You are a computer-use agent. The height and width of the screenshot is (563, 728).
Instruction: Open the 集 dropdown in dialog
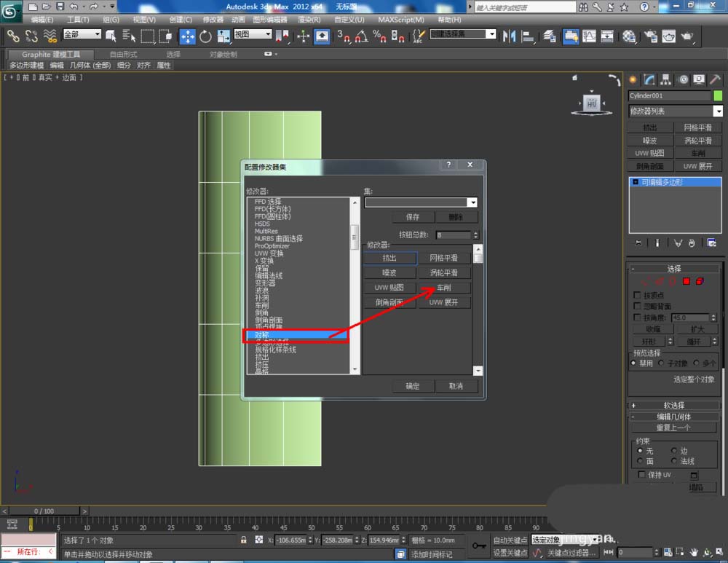tap(473, 203)
